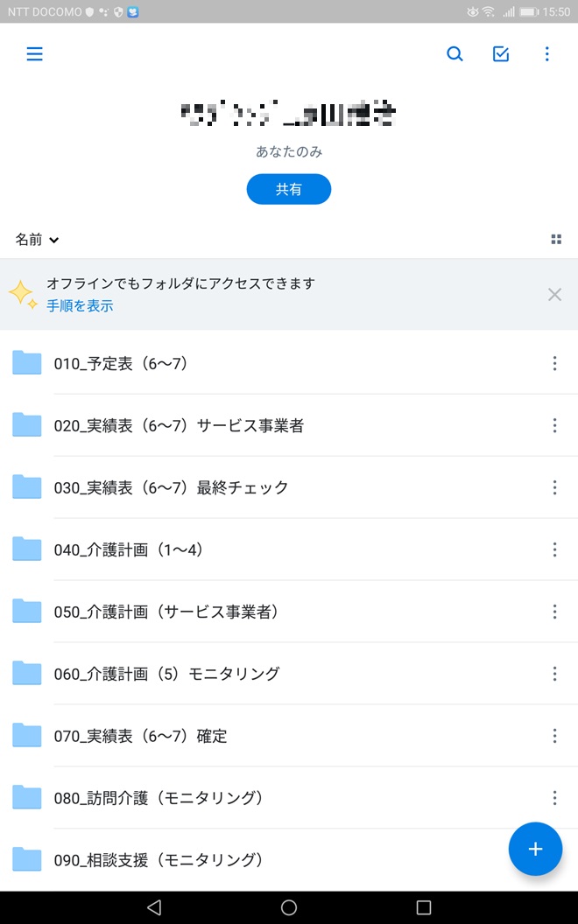Expand the 名前 sort dropdown
This screenshot has height=924, width=578.
[37, 240]
